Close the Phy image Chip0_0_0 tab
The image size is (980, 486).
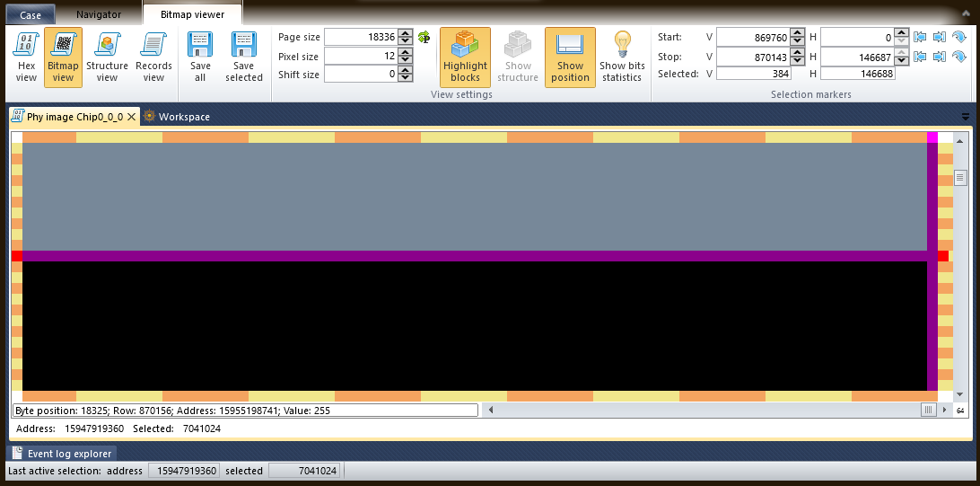click(x=131, y=117)
